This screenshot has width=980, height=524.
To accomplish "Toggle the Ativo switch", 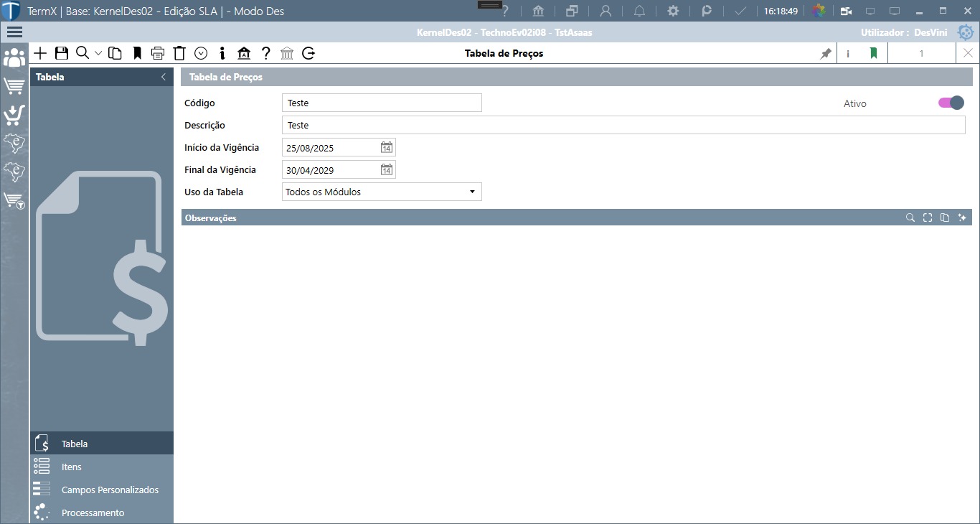I will click(x=951, y=103).
